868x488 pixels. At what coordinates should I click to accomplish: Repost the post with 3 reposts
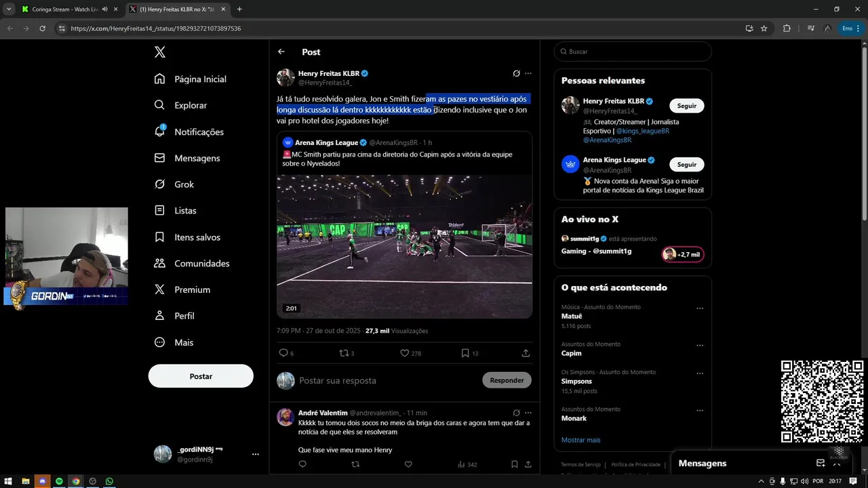[x=346, y=353]
